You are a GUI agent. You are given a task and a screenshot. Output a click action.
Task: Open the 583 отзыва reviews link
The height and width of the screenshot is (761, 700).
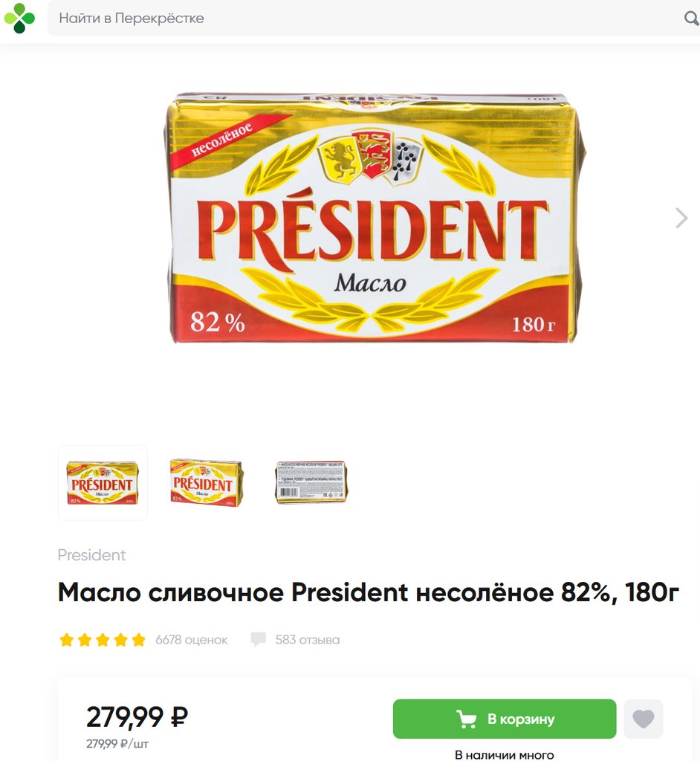308,640
